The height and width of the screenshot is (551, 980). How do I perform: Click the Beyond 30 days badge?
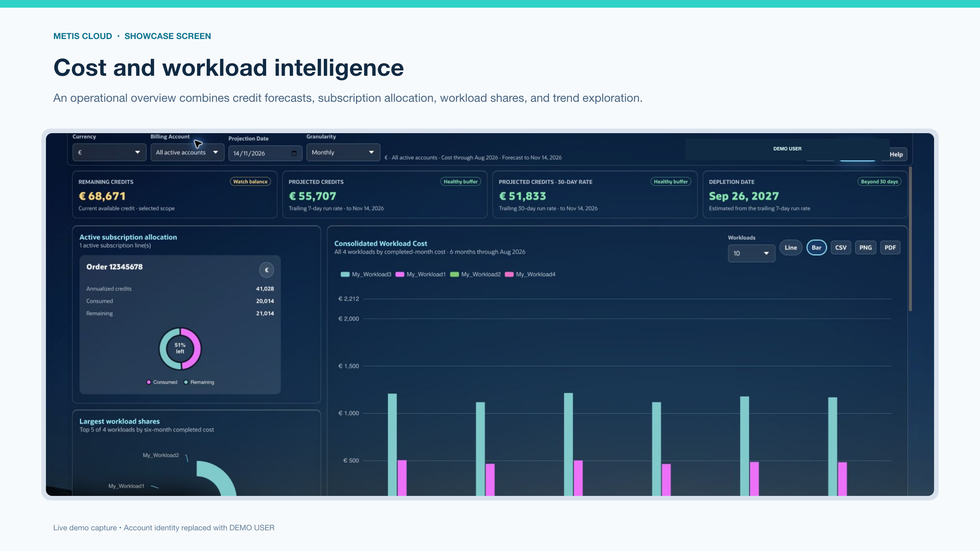click(879, 182)
